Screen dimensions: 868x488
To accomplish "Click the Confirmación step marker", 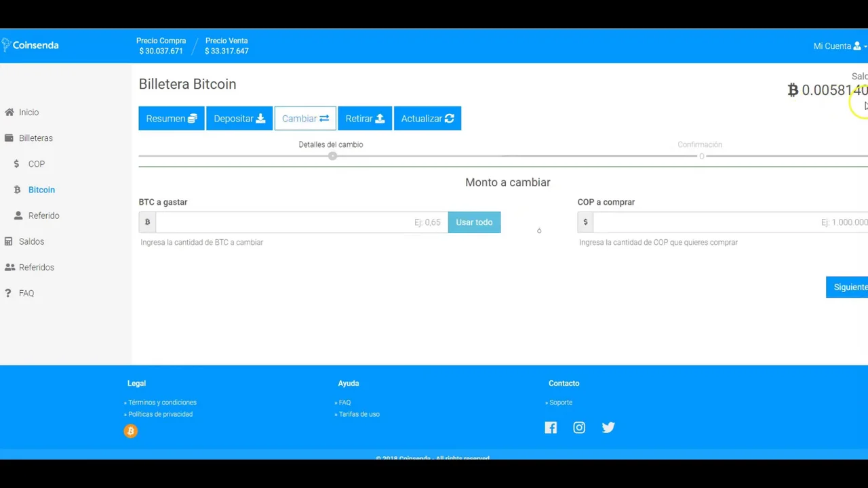I will 702,157.
